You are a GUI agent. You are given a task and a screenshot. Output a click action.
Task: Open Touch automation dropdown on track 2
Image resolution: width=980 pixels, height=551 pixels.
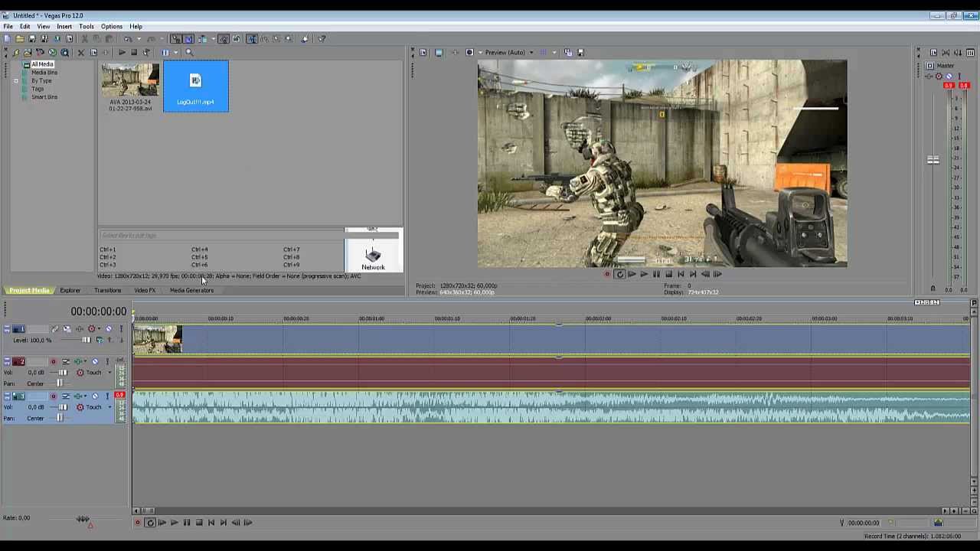coord(109,373)
